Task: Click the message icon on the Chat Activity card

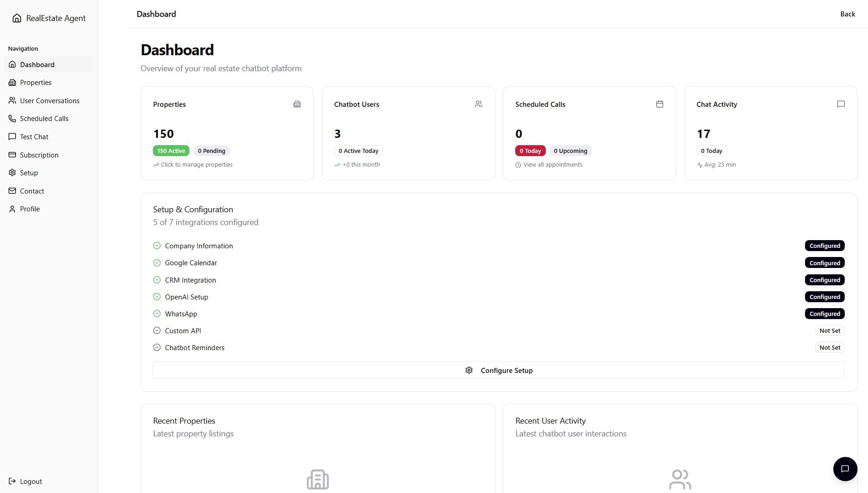Action: [x=841, y=104]
